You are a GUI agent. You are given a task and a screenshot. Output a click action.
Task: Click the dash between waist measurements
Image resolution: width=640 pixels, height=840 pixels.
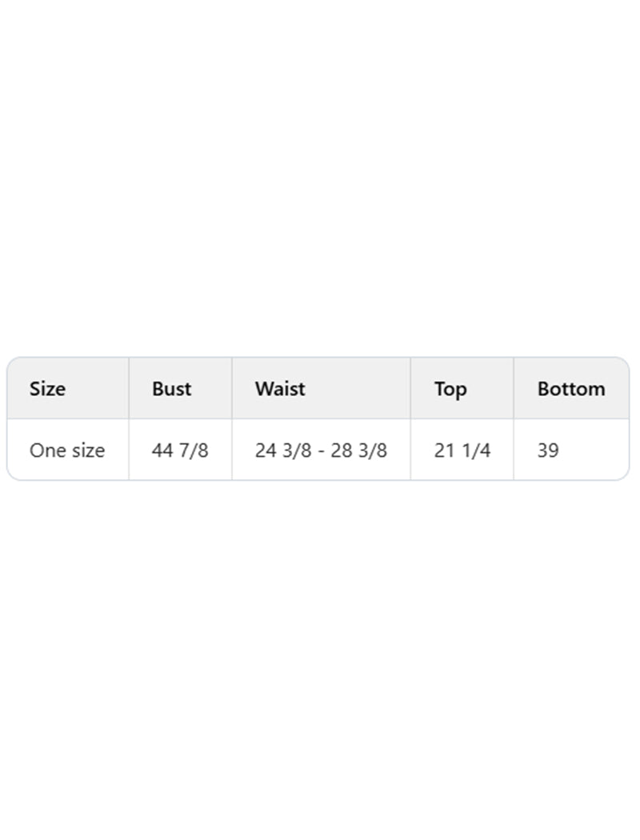321,451
